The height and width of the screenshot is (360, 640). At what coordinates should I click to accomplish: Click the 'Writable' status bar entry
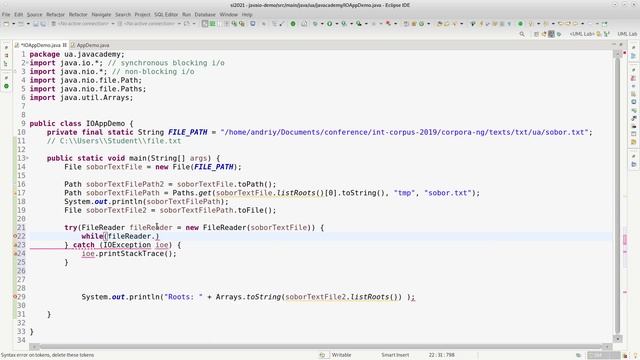[341, 355]
